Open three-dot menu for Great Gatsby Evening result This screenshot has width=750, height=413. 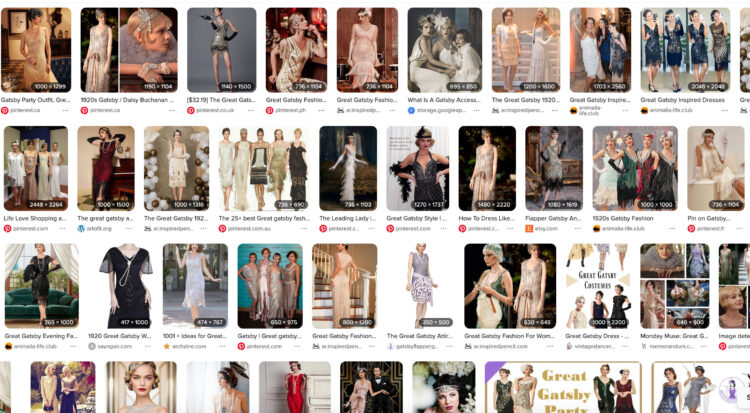72,346
